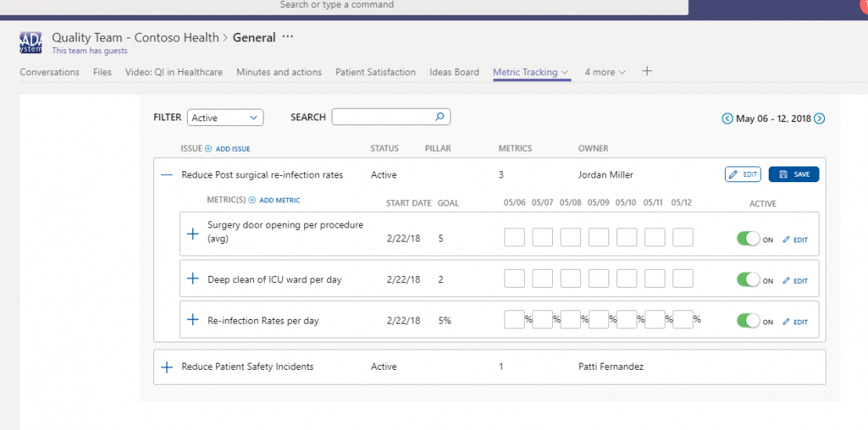Add a new tab with plus icon

pos(647,71)
